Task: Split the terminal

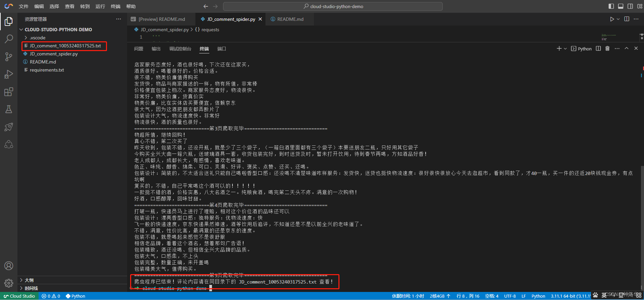Action: pyautogui.click(x=598, y=49)
